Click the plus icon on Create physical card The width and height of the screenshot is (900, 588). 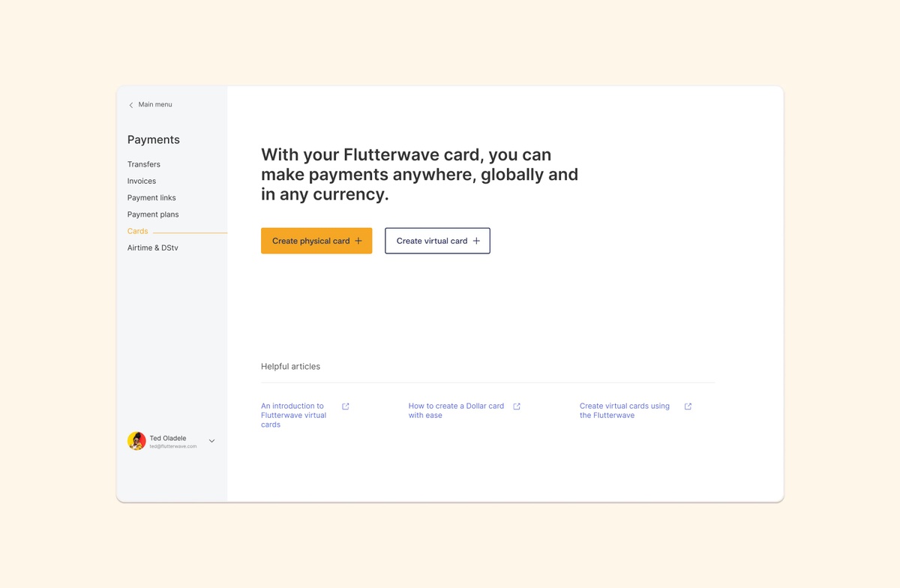click(358, 241)
